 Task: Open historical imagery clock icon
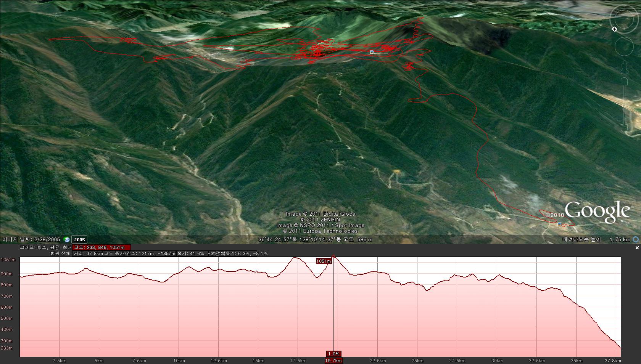[x=67, y=239]
